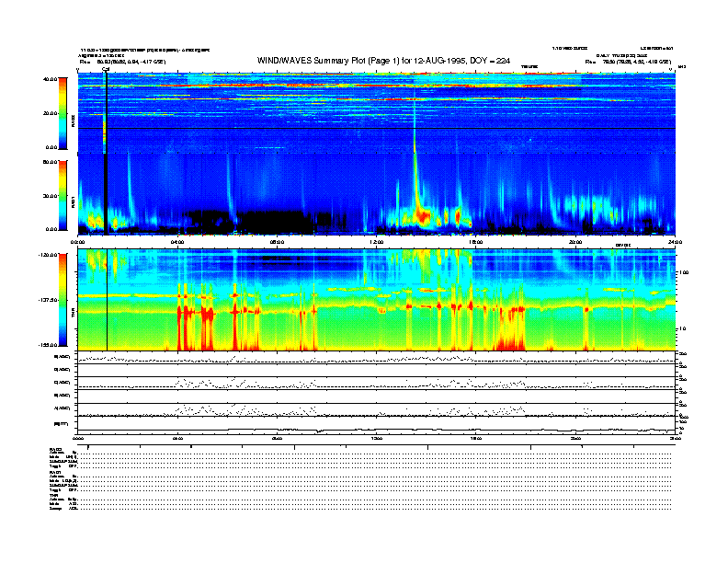Click the 16:00 tick label below the line plots

[476, 438]
